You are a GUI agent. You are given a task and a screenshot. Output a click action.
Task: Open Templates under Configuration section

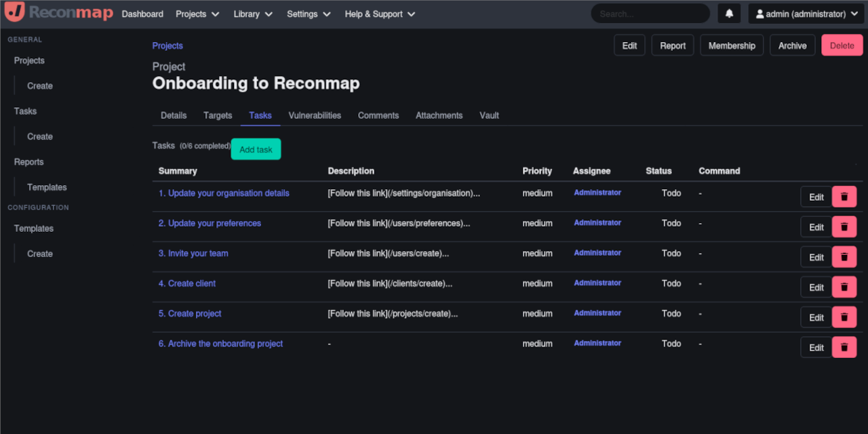pos(34,229)
